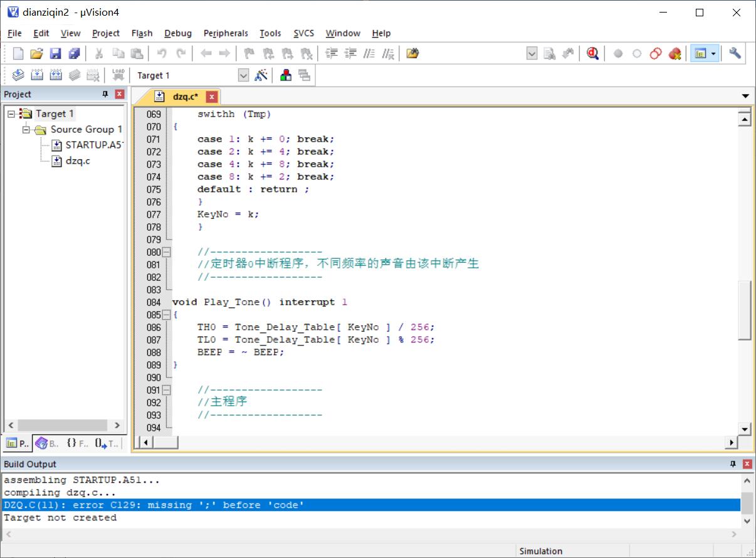Open the Flash menu
Viewport: 756px width, 558px height.
[142, 33]
